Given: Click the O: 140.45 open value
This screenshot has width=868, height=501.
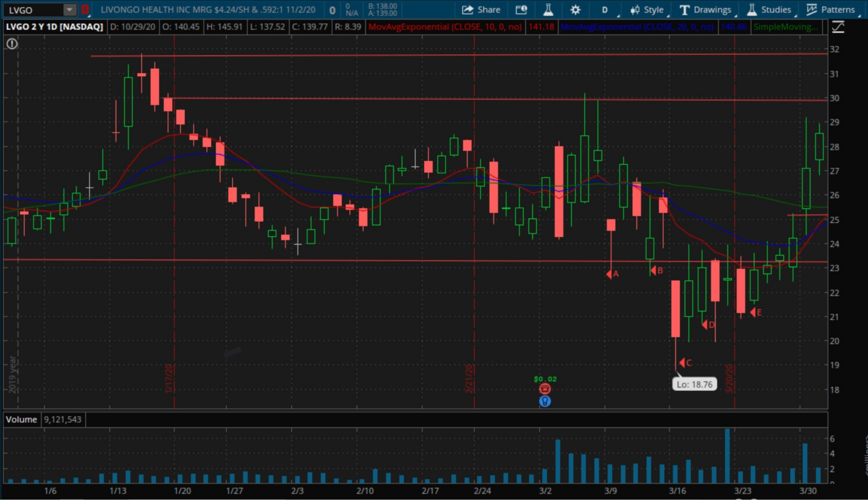Looking at the screenshot, I should point(181,27).
